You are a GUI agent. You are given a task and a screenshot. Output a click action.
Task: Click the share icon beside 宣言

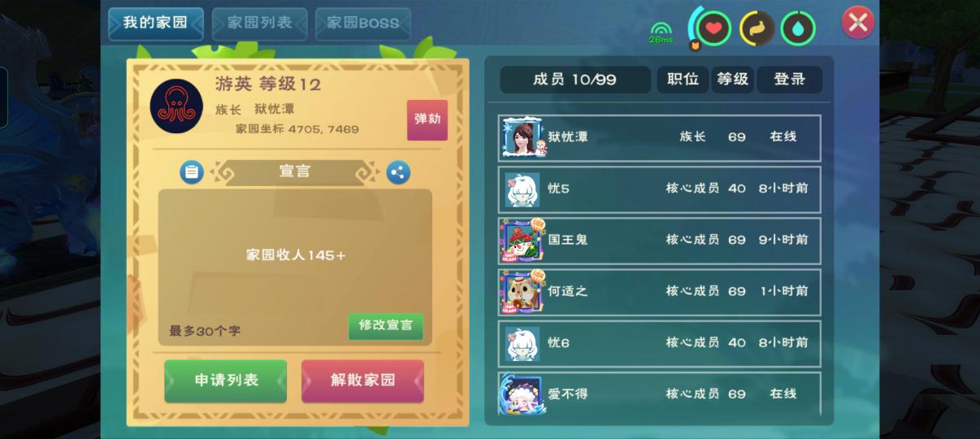pyautogui.click(x=397, y=172)
